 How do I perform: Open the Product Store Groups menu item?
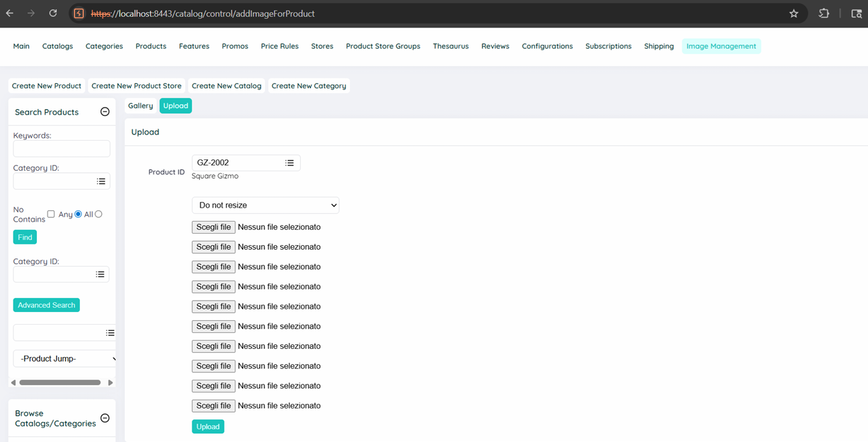coord(383,46)
